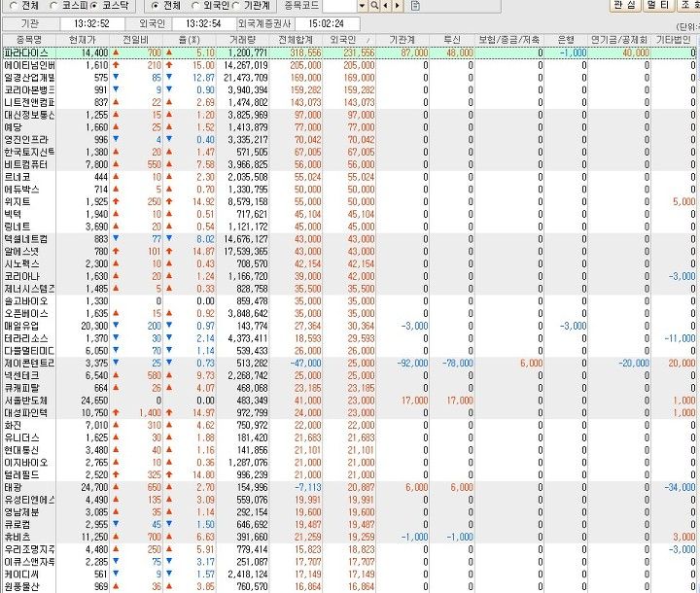Image resolution: width=700 pixels, height=593 pixels.
Task: Click the 외국계증권사 time 15:02:24
Action: coord(327,23)
